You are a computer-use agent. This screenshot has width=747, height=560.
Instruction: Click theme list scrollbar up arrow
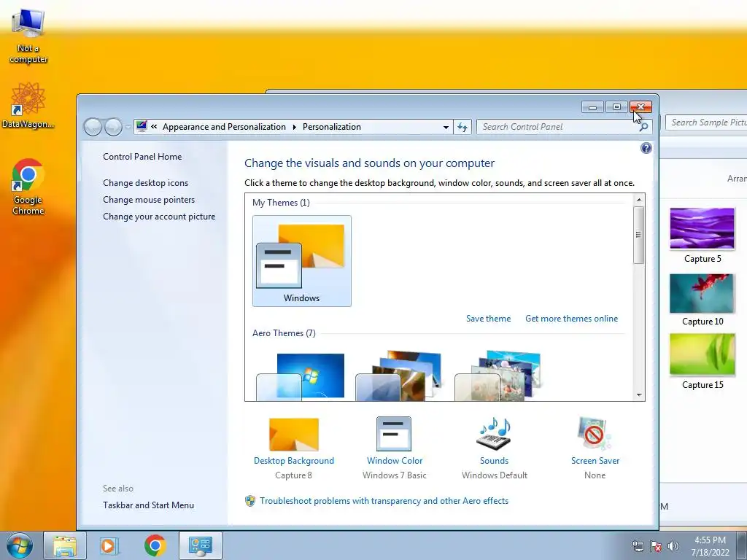click(x=639, y=200)
